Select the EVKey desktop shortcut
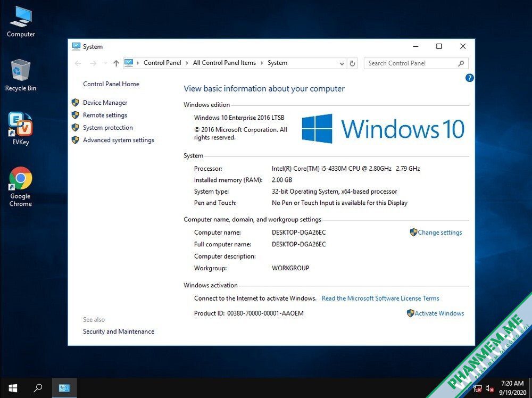The image size is (532, 398). pyautogui.click(x=20, y=129)
